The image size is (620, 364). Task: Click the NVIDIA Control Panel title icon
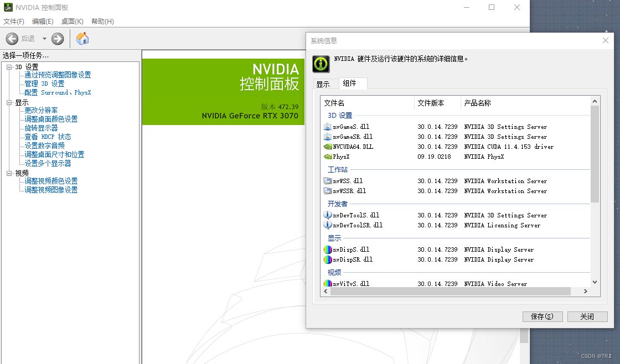(x=8, y=7)
